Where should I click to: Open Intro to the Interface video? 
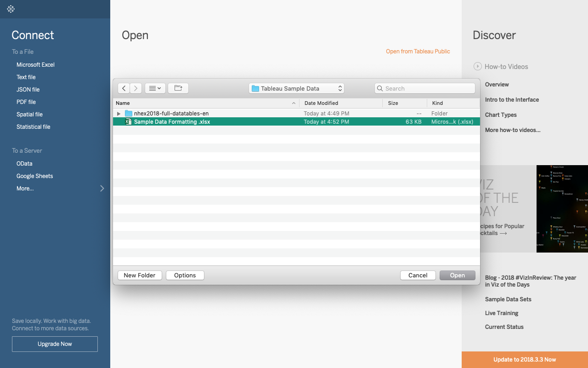[512, 100]
